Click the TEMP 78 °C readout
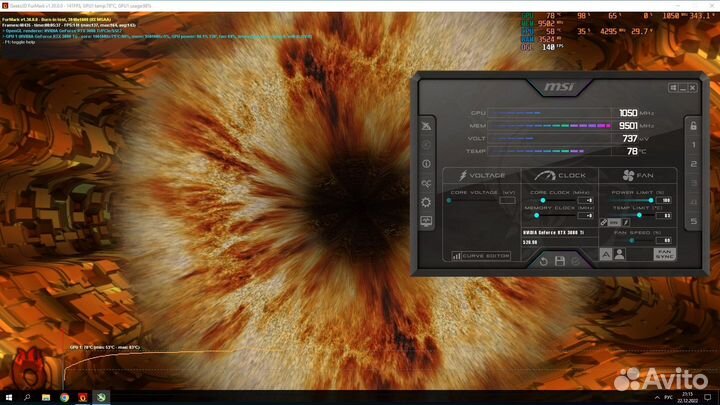Screen dimensions: 720x405 pyautogui.click(x=636, y=151)
